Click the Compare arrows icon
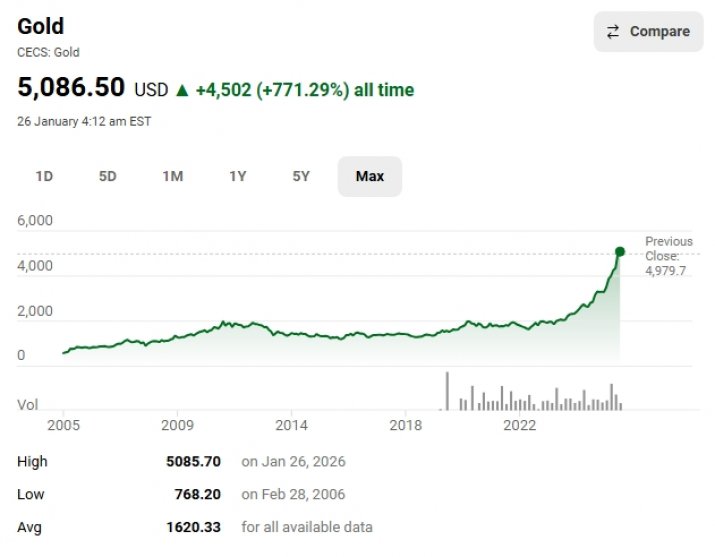This screenshot has height=557, width=715. 613,32
